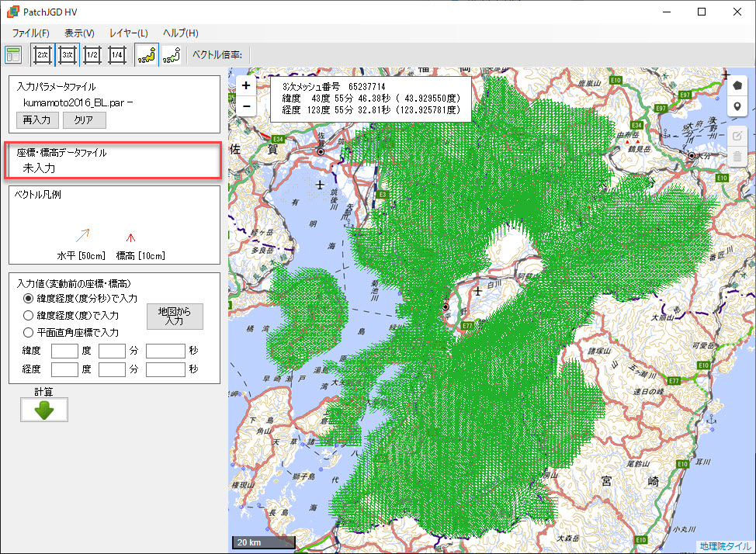The height and width of the screenshot is (554, 756).
Task: Show the 1/4 mesh grid
Action: point(116,55)
